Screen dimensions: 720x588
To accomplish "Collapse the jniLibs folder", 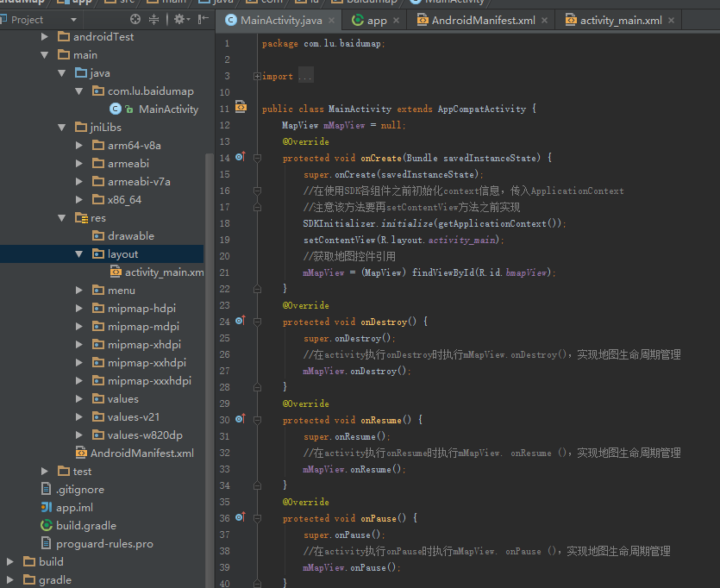I will click(x=62, y=127).
